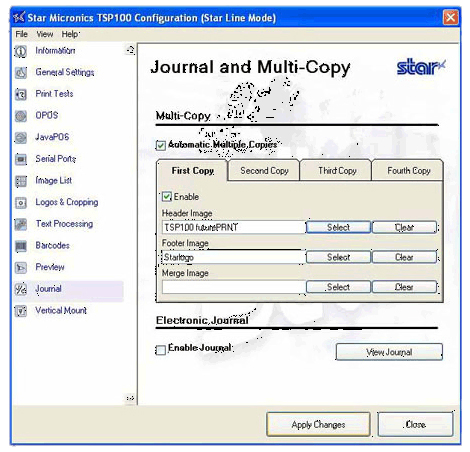Click the Barcodes sidebar icon
470x452 pixels.
coord(21,246)
